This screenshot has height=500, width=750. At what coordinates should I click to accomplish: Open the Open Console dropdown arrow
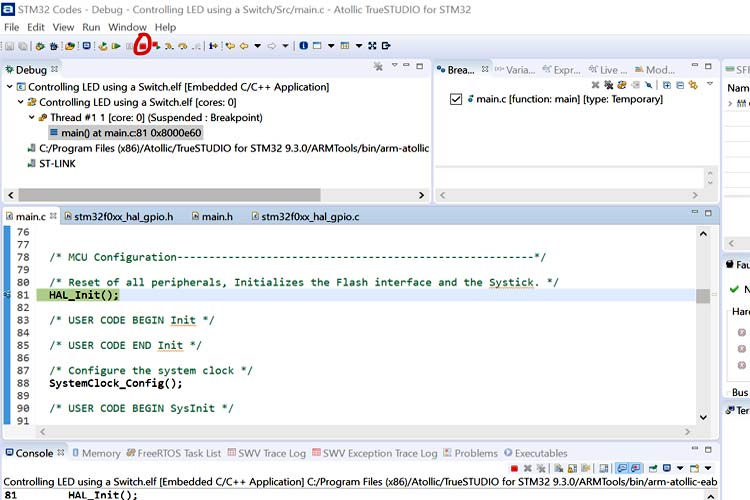coord(708,468)
